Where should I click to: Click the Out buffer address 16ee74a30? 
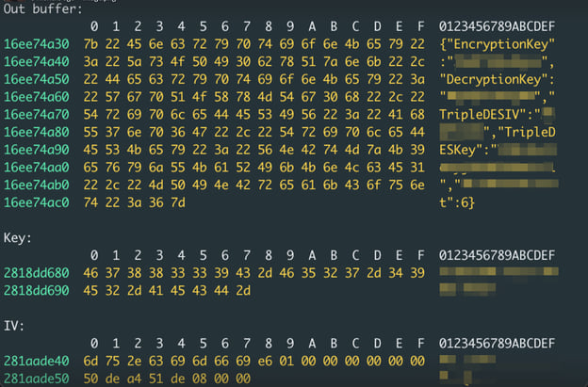pyautogui.click(x=37, y=44)
